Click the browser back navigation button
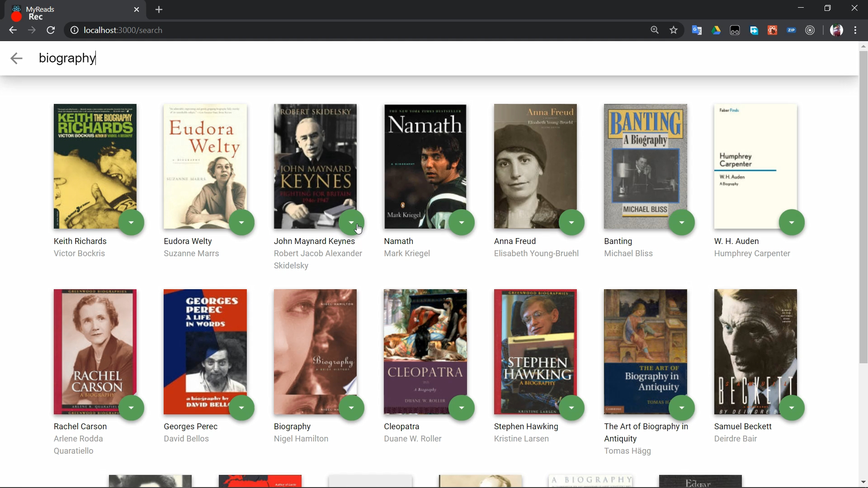Screen dimensions: 868x488 [13, 30]
